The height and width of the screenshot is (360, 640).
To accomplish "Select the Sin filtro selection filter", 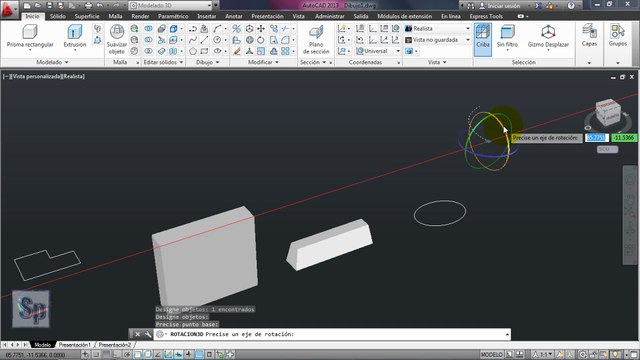I will pos(507,36).
